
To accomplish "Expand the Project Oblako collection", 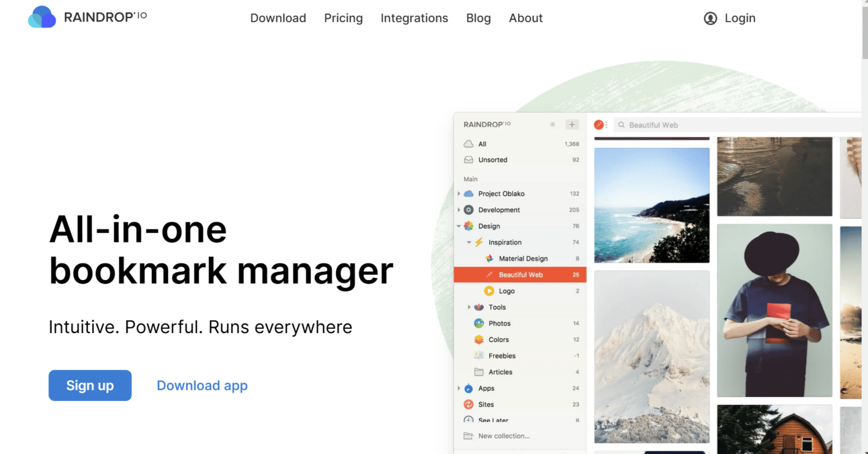I will tap(459, 193).
